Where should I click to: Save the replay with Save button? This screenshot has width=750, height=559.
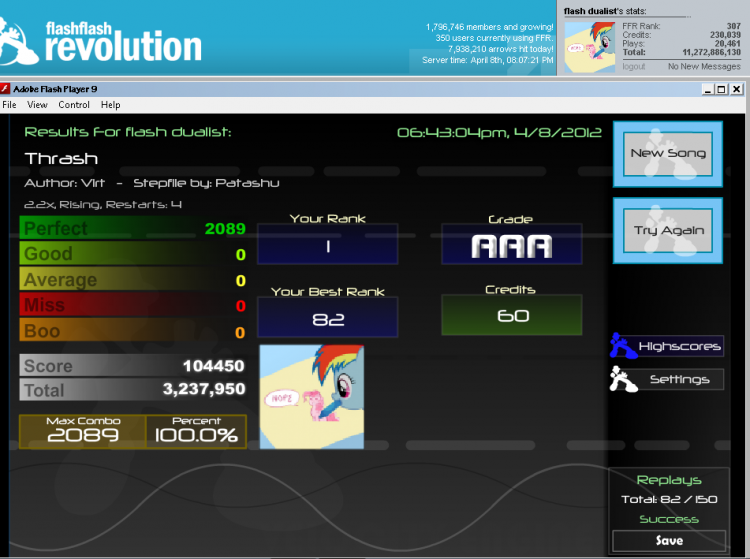[x=669, y=541]
